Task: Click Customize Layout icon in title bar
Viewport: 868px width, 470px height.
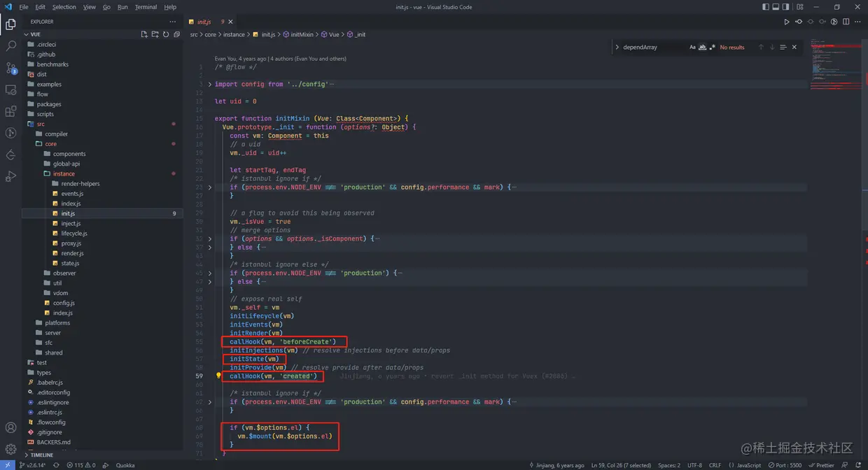Action: pos(799,7)
